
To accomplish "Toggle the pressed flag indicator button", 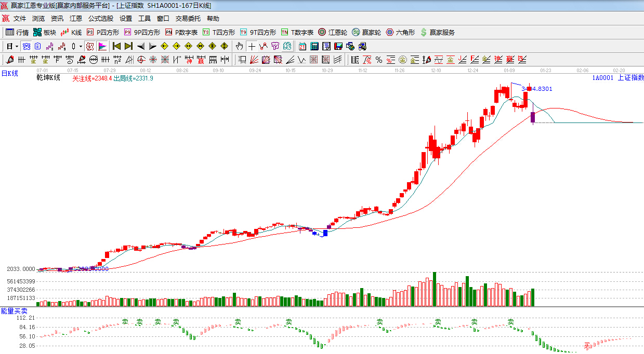I will 102,46.
